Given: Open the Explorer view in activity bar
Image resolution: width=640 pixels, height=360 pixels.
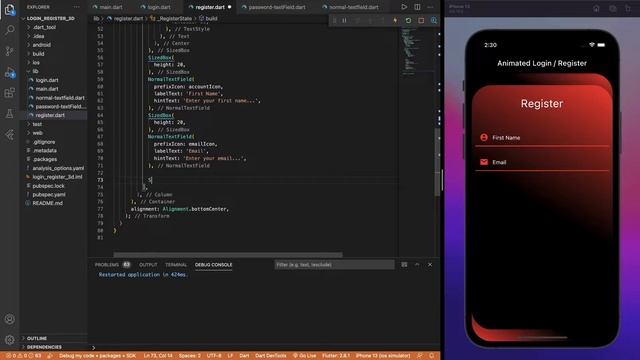Looking at the screenshot, I should (x=9, y=9).
